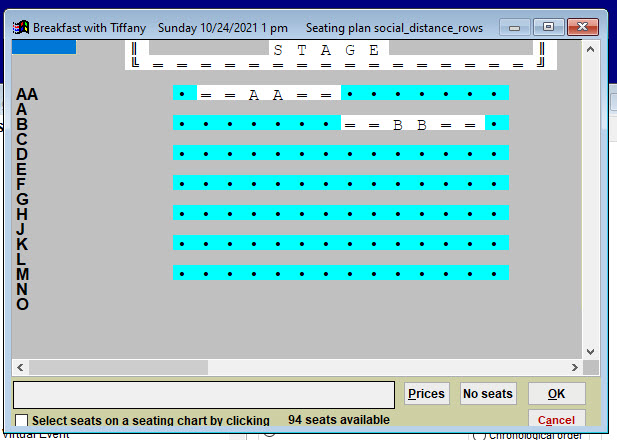This screenshot has width=617, height=440.
Task: Select the first seat in row M
Action: pyautogui.click(x=182, y=274)
